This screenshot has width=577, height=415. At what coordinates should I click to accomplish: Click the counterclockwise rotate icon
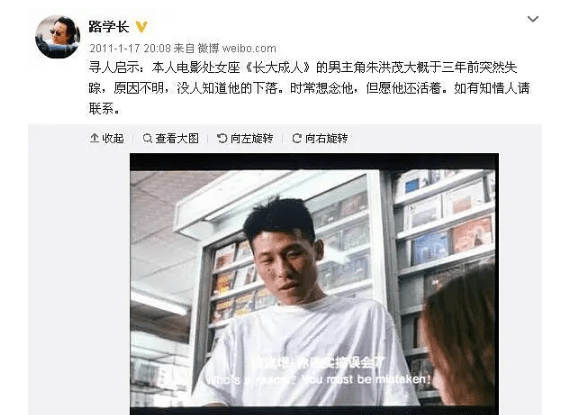pyautogui.click(x=222, y=138)
